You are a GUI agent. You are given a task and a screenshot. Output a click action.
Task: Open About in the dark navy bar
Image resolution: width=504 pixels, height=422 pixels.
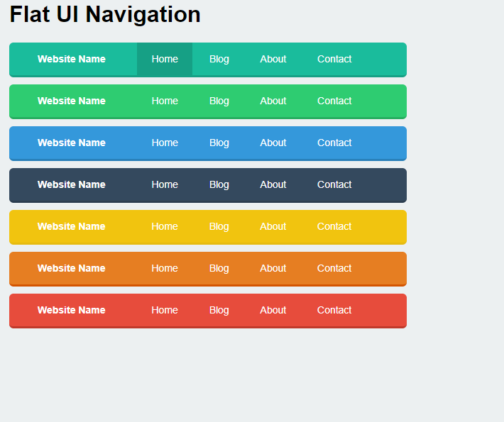click(x=273, y=184)
